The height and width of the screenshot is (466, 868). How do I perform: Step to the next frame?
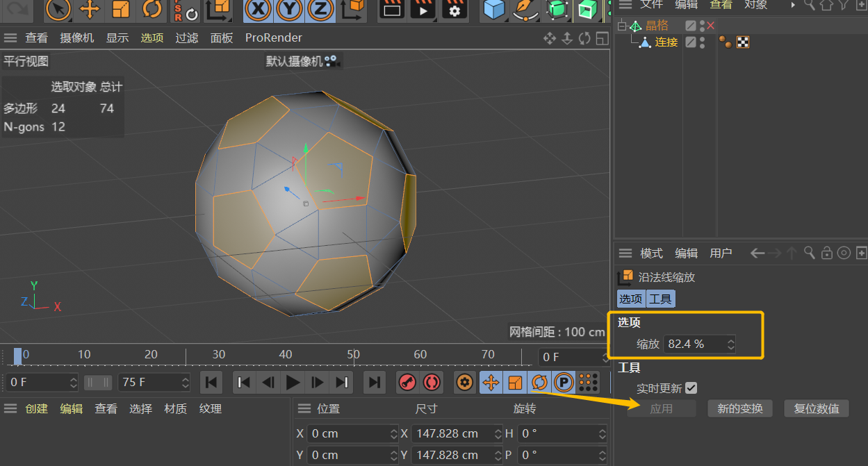tap(318, 382)
